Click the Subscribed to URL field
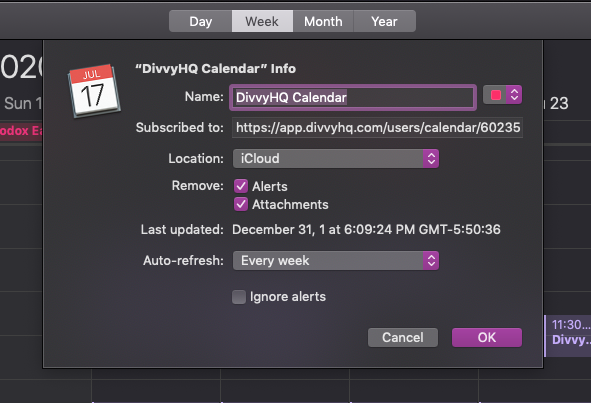This screenshot has width=591, height=403. [377, 128]
